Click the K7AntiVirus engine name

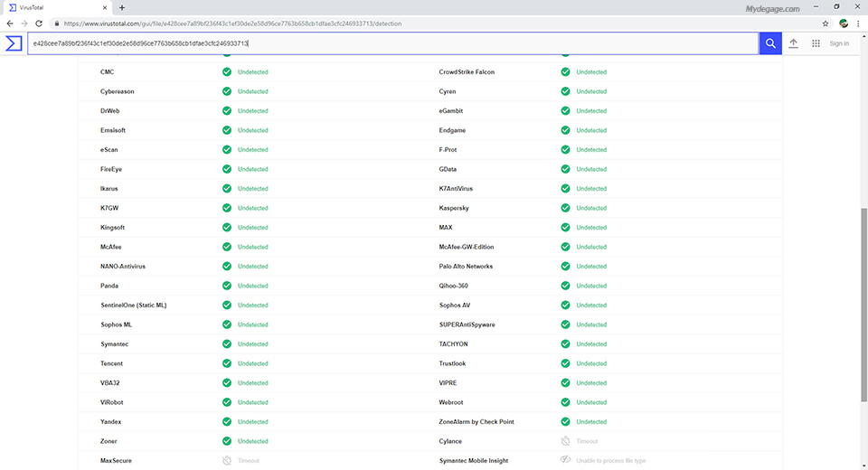[456, 188]
